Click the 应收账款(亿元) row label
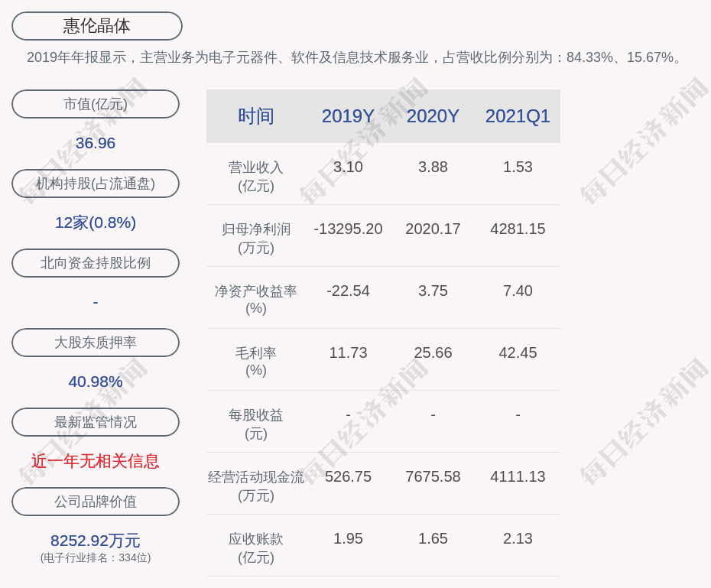The image size is (711, 588). coord(256,547)
